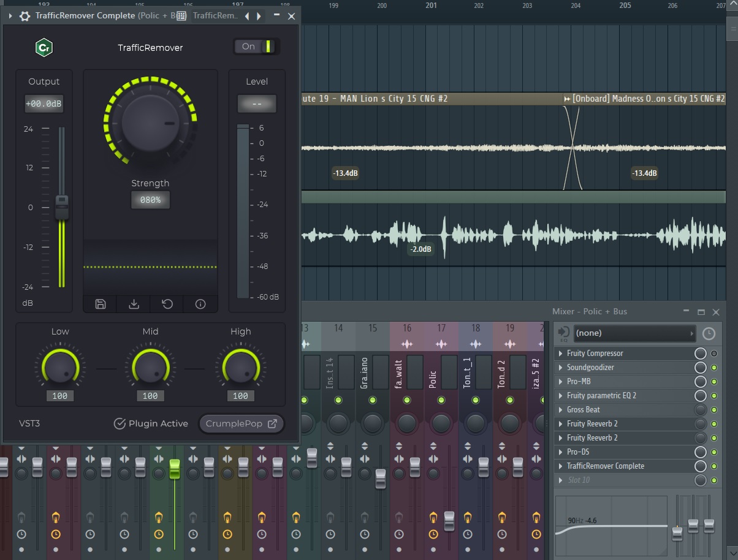Open the info icon in TrafficRemover
The image size is (738, 560).
[200, 304]
